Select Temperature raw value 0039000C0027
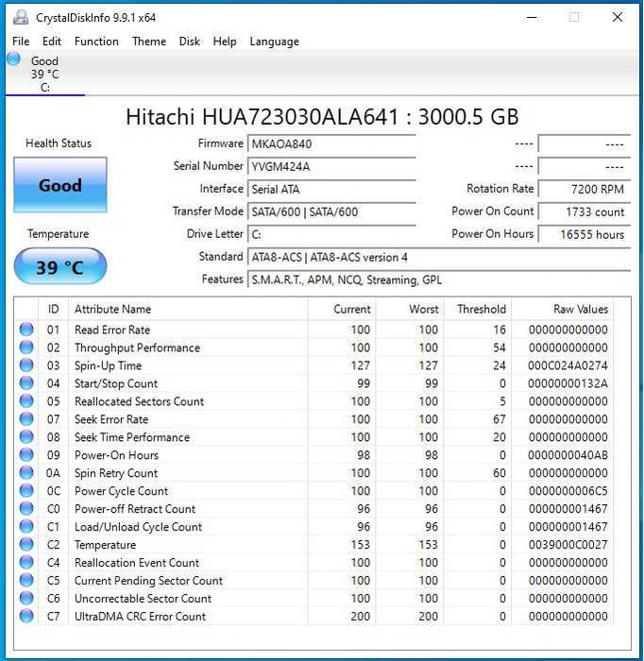The height and width of the screenshot is (661, 644). pos(568,545)
